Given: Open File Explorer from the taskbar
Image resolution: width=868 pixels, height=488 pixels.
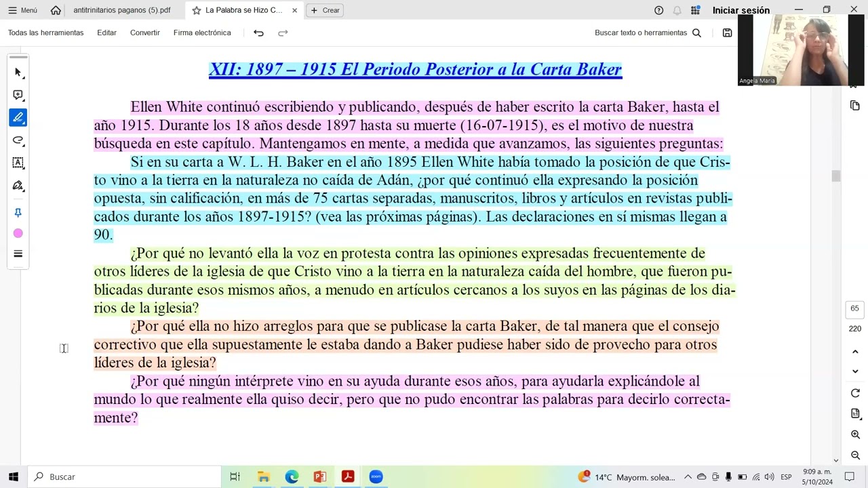Looking at the screenshot, I should [263, 476].
